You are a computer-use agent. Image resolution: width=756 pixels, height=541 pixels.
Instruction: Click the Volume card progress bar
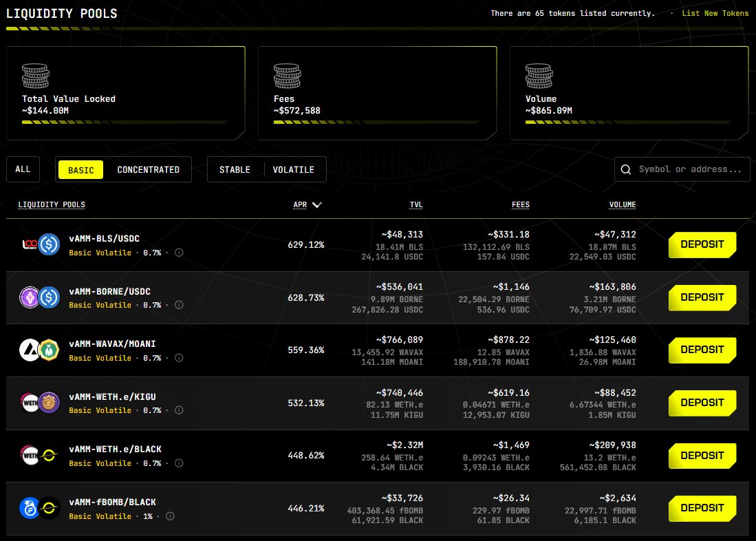(x=628, y=122)
